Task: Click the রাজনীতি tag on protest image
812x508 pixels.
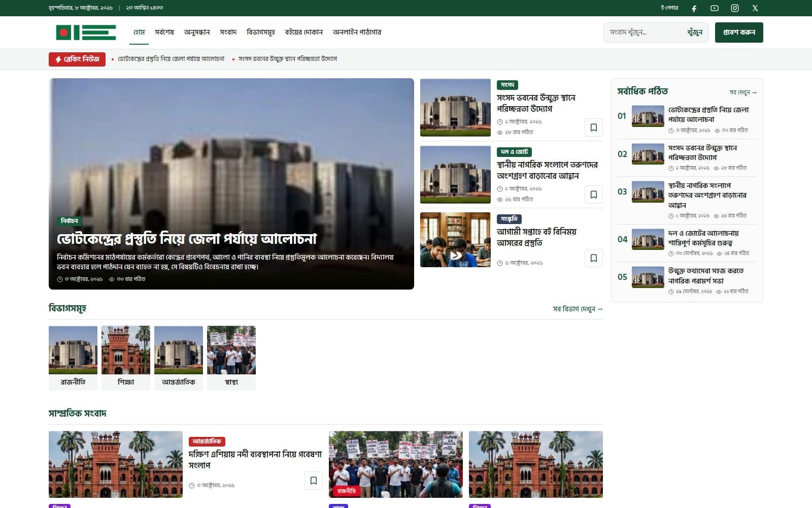Action: [x=347, y=491]
